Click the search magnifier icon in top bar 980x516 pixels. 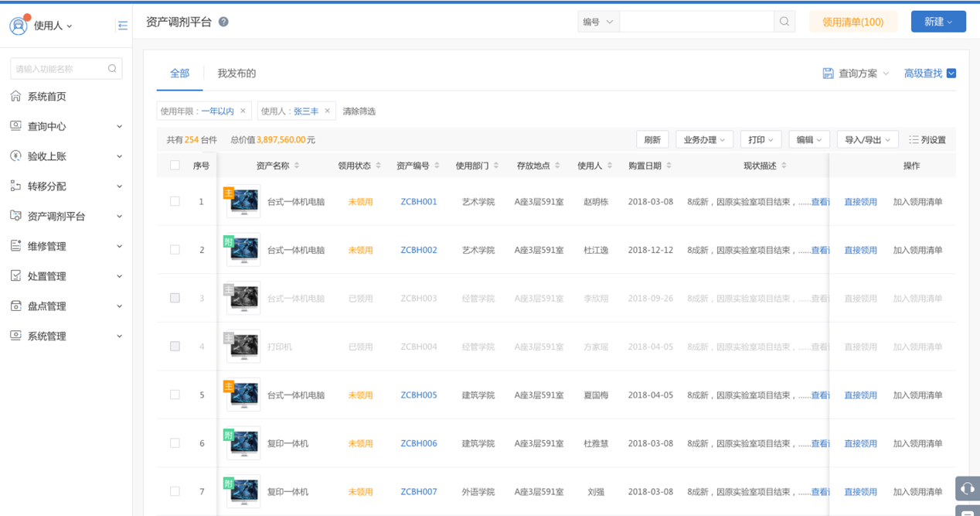click(x=784, y=22)
